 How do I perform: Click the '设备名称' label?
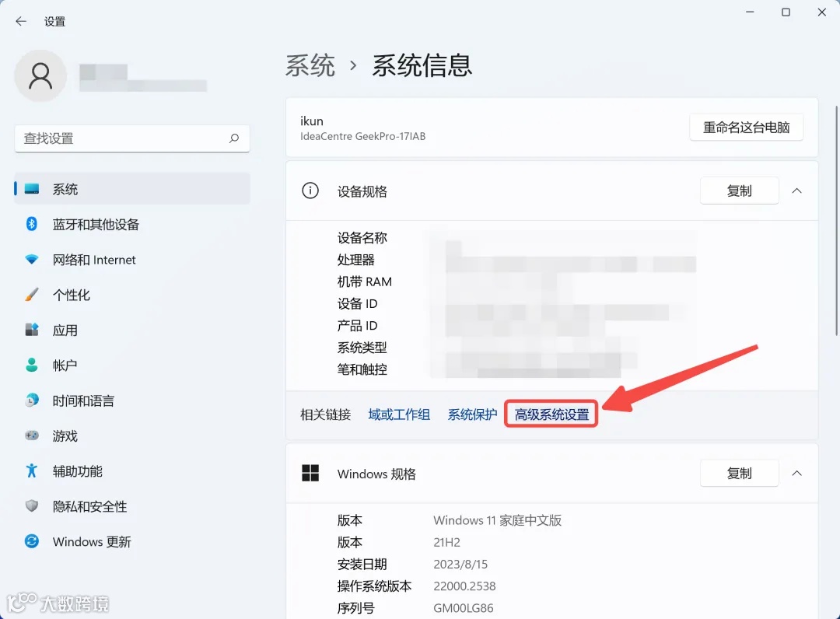coord(362,238)
